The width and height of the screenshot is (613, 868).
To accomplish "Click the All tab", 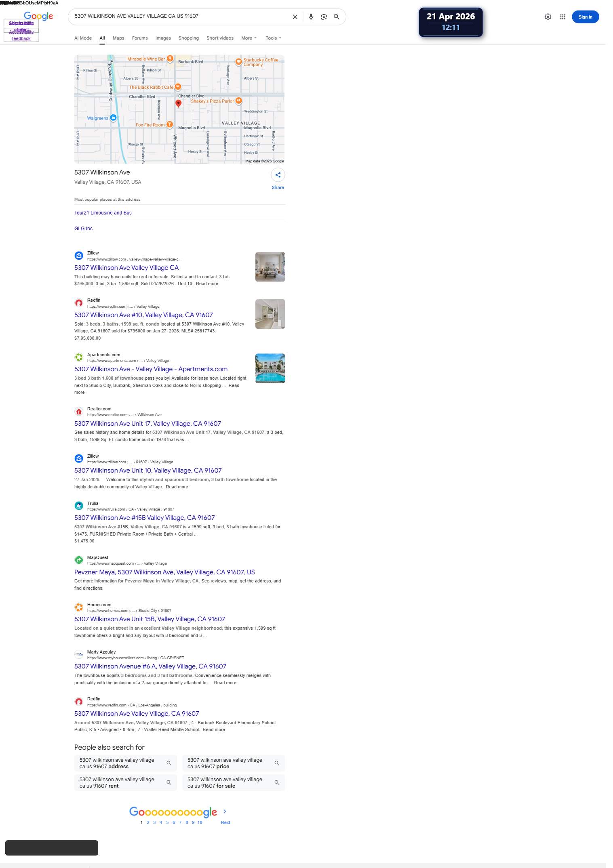I will 102,38.
